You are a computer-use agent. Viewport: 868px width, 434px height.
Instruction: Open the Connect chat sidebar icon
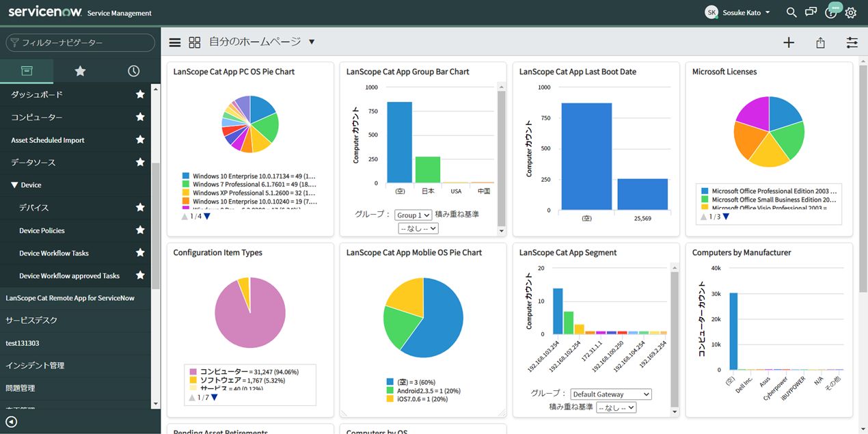(x=811, y=12)
